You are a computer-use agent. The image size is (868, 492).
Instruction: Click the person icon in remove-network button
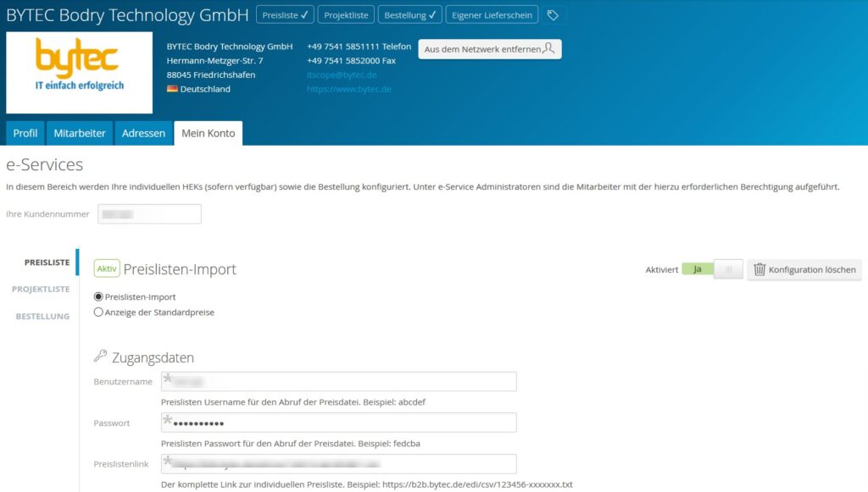[548, 48]
